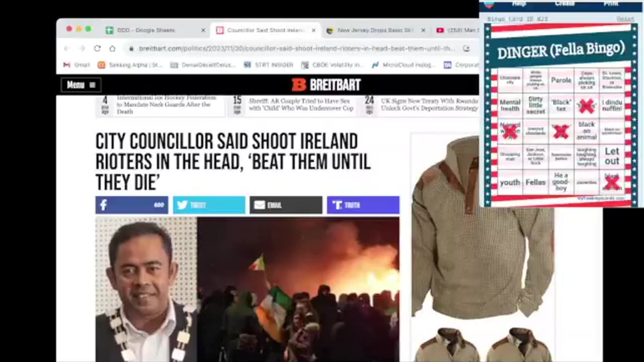The image size is (644, 362).
Task: Mark the Let out bingo square
Action: (612, 156)
